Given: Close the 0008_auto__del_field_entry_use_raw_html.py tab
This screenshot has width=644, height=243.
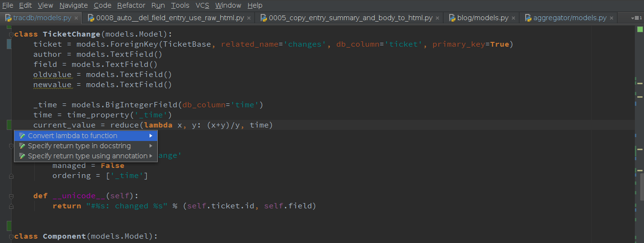Looking at the screenshot, I should (x=249, y=18).
